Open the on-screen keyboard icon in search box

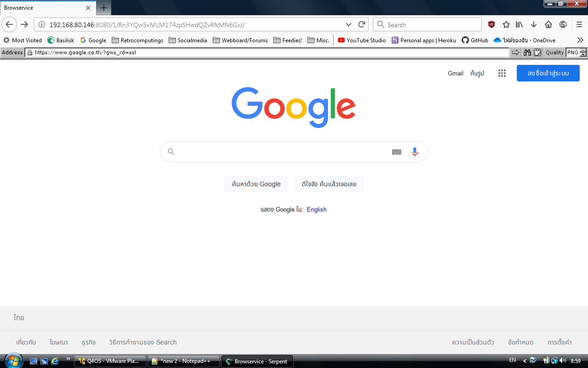(x=396, y=152)
